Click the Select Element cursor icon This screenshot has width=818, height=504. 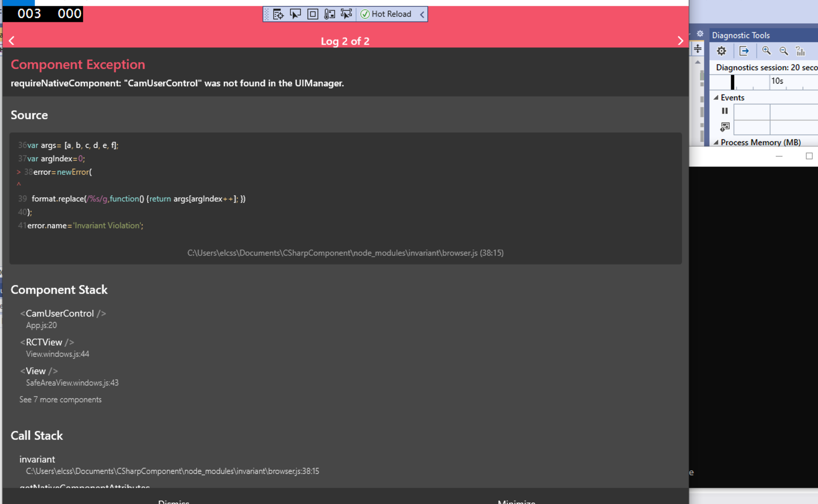coord(295,14)
